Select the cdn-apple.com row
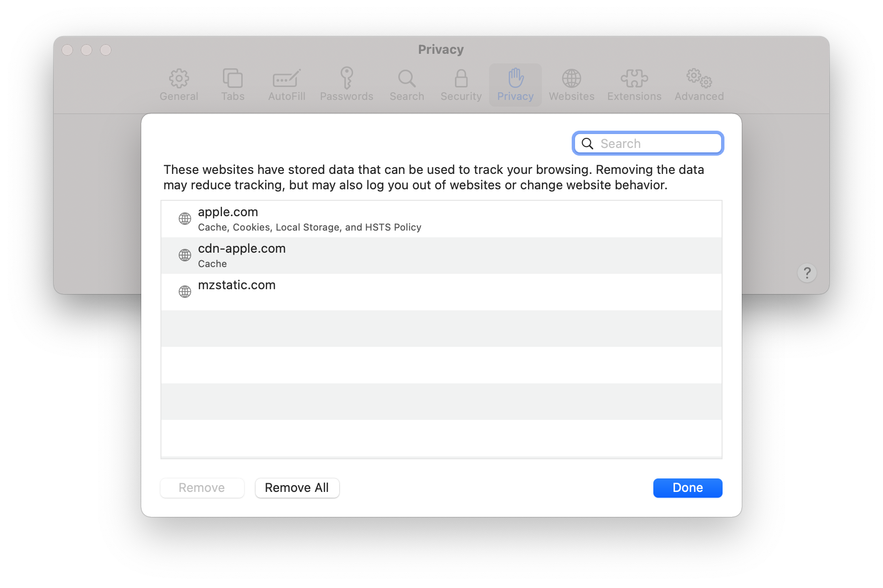Image resolution: width=883 pixels, height=588 pixels. (441, 256)
